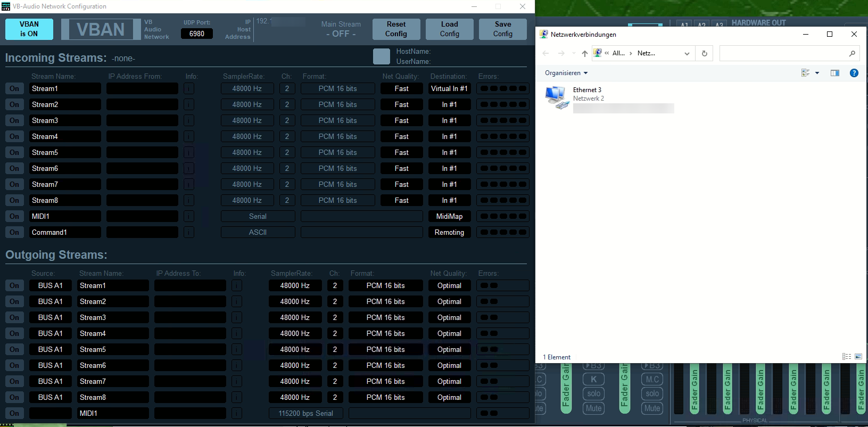This screenshot has height=427, width=868.
Task: Select the Netz... breadcrumb in address bar
Action: pyautogui.click(x=646, y=53)
